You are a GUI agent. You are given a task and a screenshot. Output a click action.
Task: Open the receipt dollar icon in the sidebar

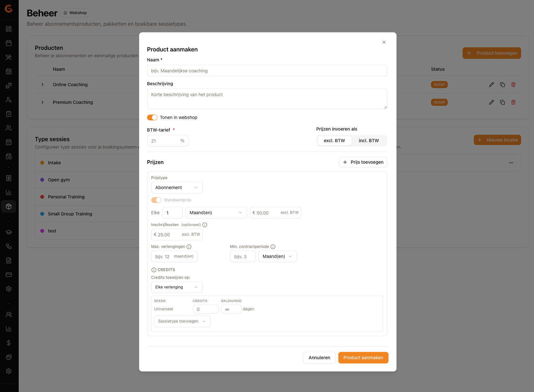pyautogui.click(x=9, y=178)
